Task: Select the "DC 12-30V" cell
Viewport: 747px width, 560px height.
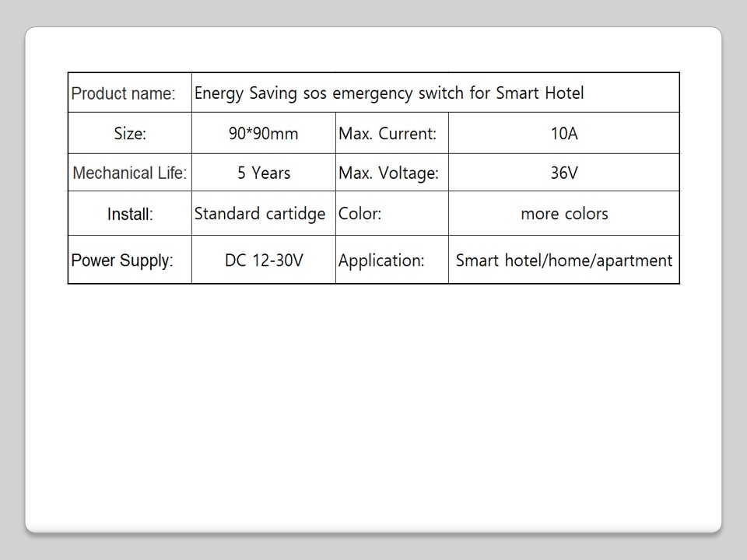Action: click(263, 261)
